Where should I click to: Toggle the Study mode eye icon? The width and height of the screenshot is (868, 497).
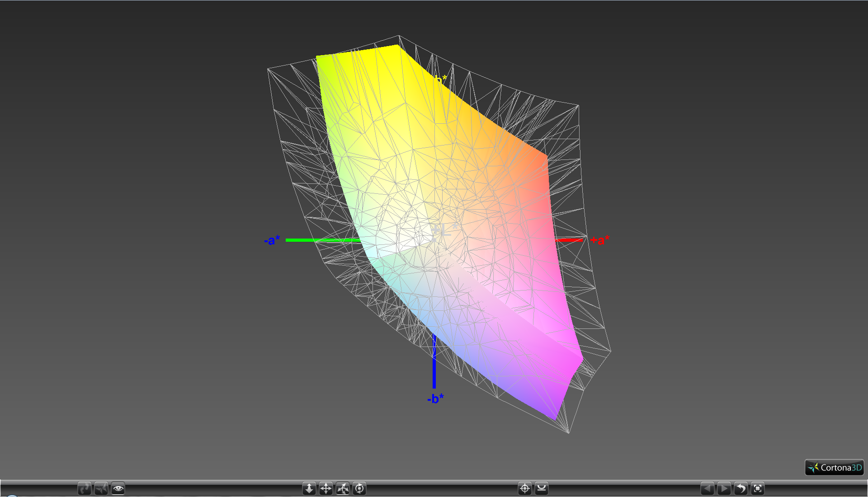[118, 488]
